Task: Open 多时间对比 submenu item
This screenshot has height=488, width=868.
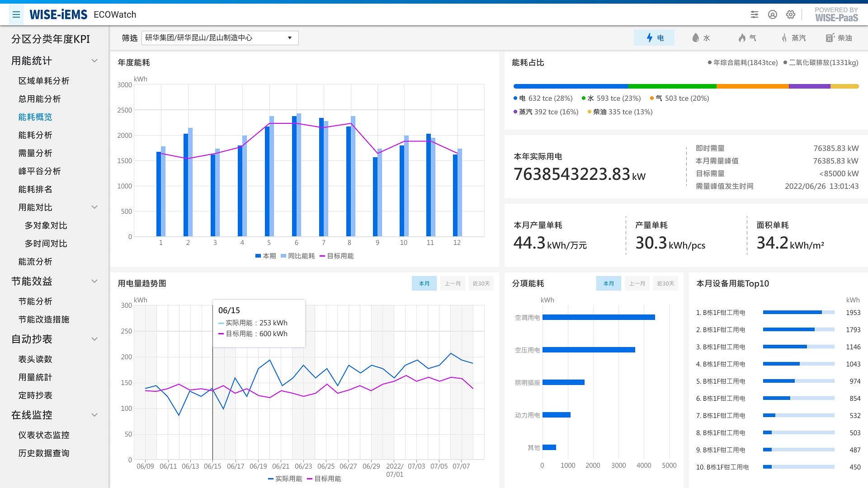Action: [46, 244]
